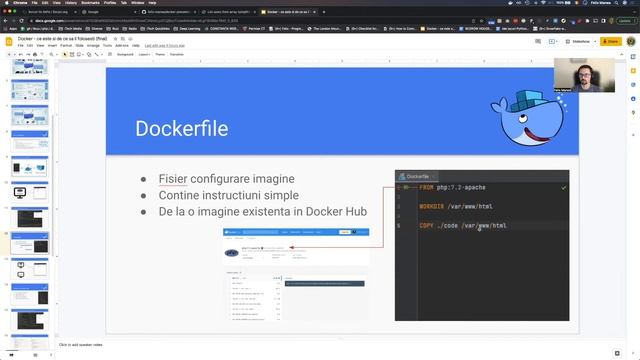Screen dimensions: 640x360
Task: Select the shape tool
Action: tap(89, 54)
